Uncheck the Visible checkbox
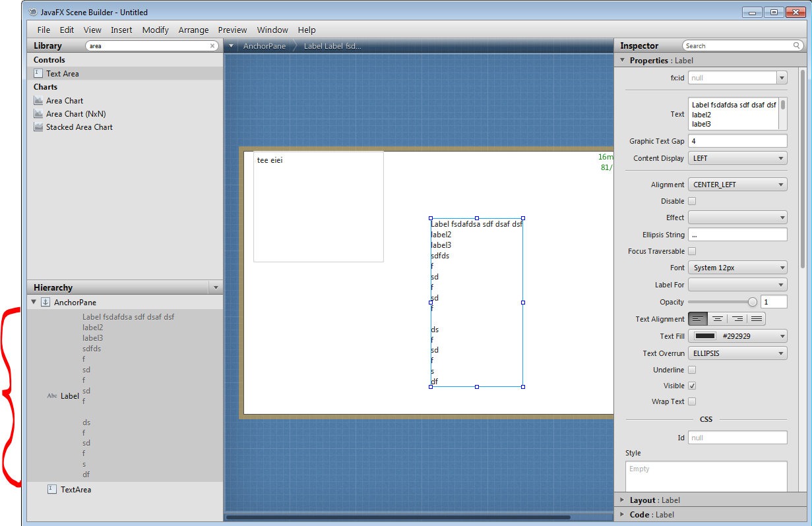 (x=692, y=386)
